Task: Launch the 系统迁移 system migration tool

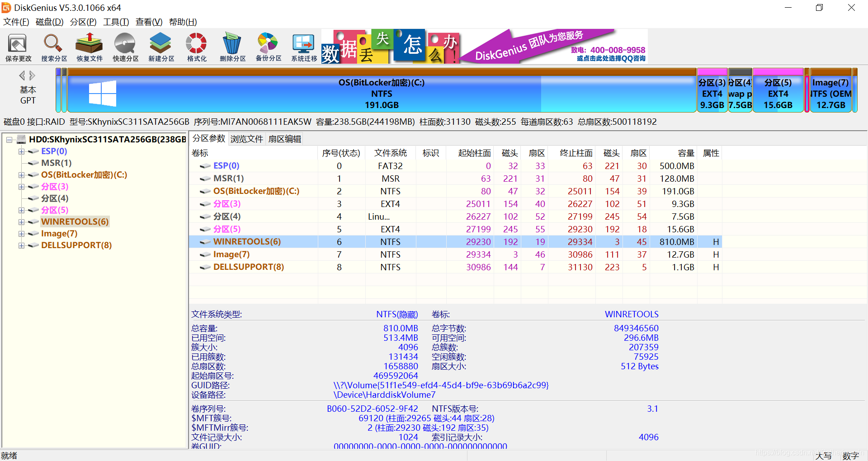Action: 304,47
